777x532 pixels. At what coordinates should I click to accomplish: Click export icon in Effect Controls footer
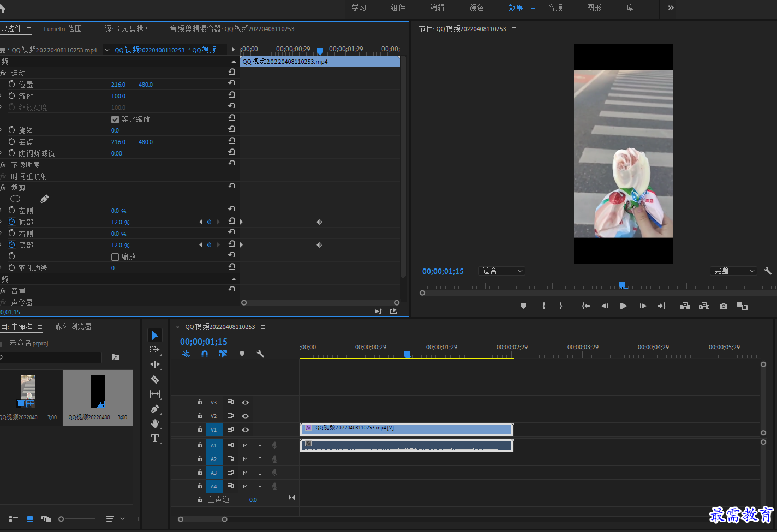[x=393, y=311]
